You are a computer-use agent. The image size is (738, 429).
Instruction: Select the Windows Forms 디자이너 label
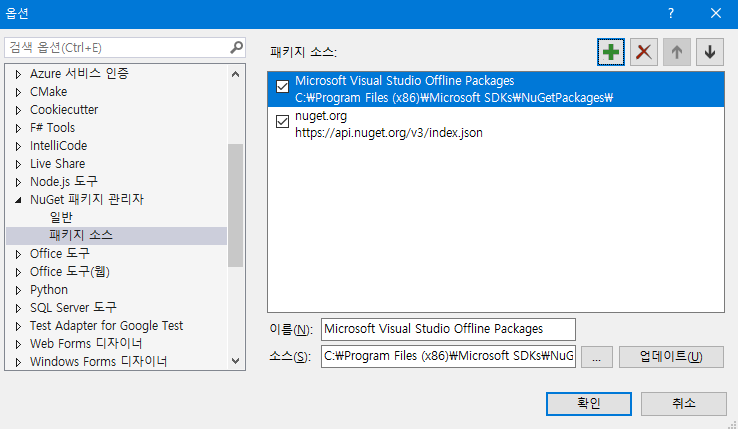98,361
